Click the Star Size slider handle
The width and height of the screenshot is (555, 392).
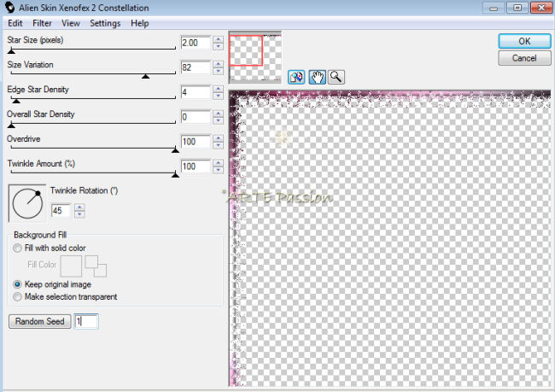coord(11,51)
